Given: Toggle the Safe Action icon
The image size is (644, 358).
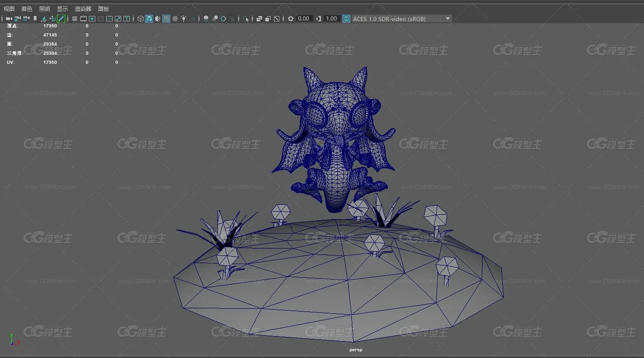Looking at the screenshot, I should [x=118, y=19].
